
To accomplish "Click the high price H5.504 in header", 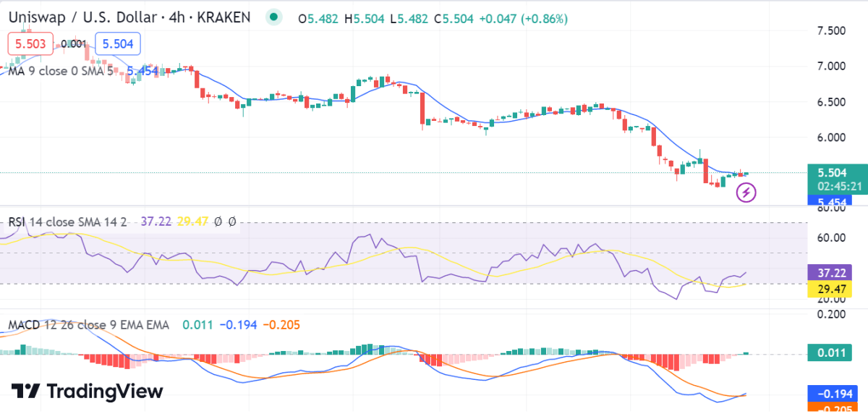I will click(x=365, y=19).
